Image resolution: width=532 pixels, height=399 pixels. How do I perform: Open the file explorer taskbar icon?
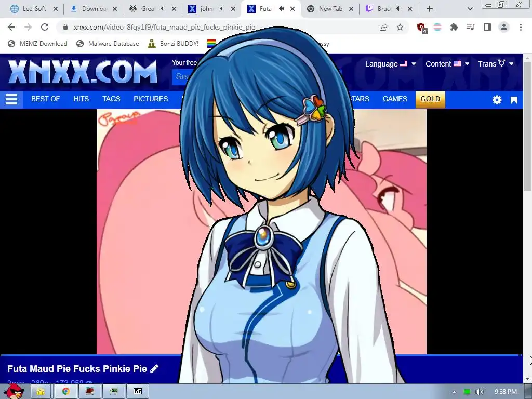coord(41,392)
